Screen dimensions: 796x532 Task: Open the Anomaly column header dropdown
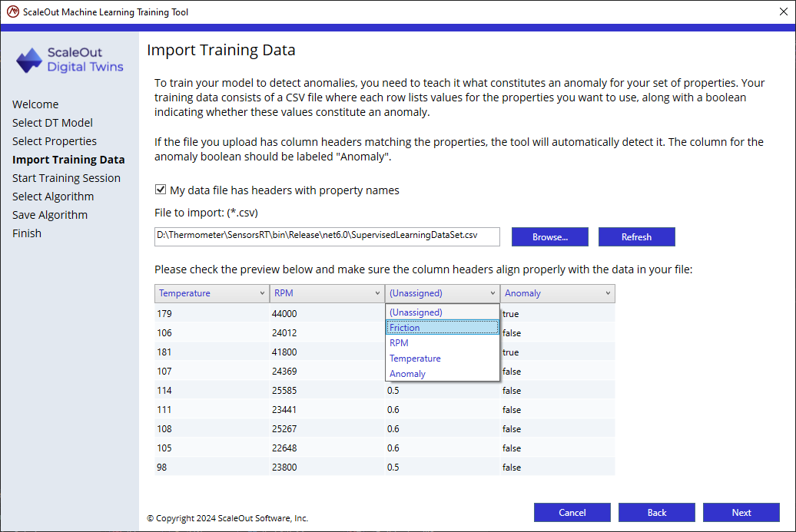point(557,293)
